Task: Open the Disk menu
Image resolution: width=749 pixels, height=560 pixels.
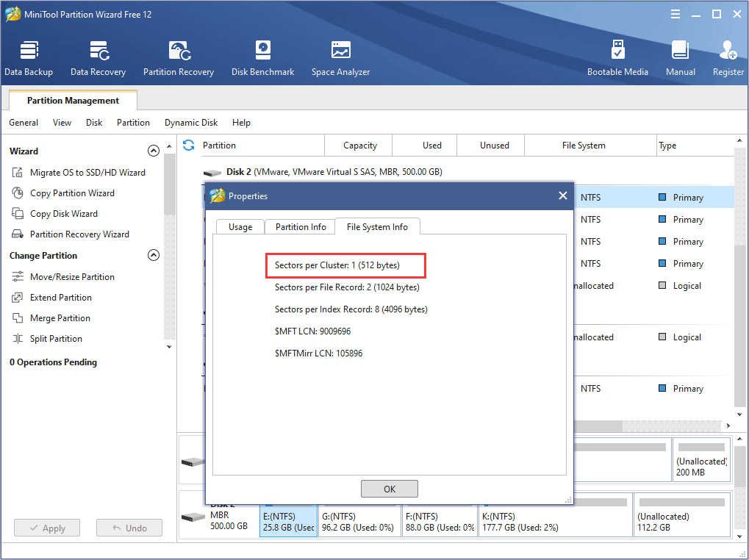Action: [94, 123]
